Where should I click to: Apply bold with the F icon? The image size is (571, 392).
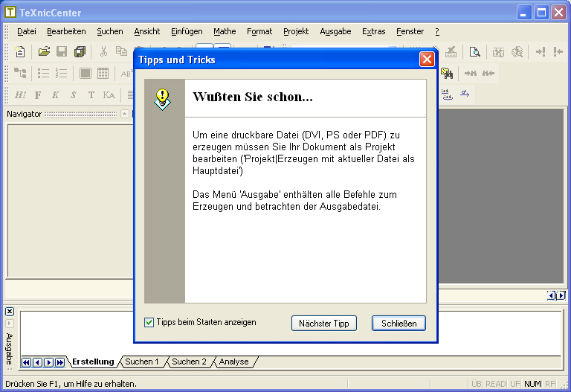pos(37,95)
